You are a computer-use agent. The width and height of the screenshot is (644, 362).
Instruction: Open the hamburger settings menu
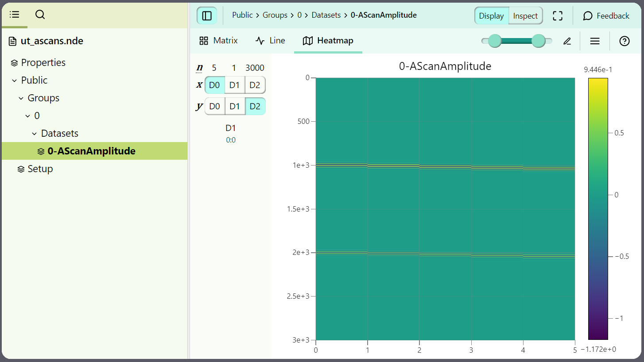tap(595, 41)
